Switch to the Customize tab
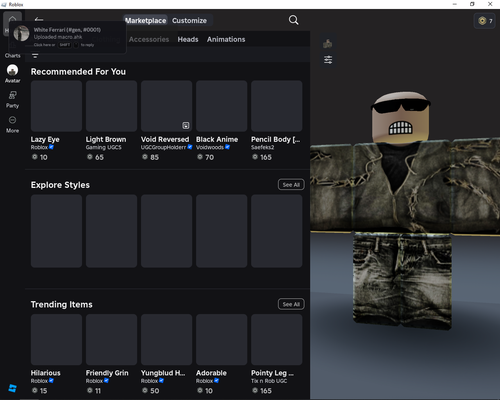The image size is (500, 400). (x=189, y=21)
